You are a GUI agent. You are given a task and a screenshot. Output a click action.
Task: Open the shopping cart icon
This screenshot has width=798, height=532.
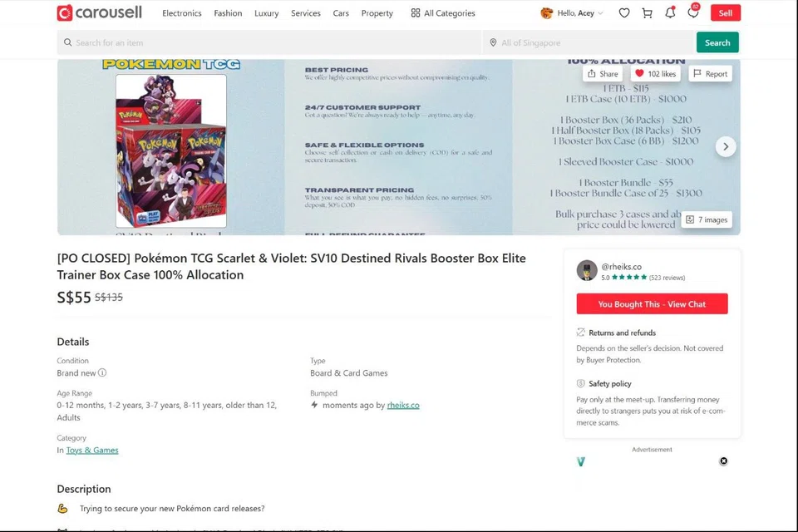click(x=647, y=13)
